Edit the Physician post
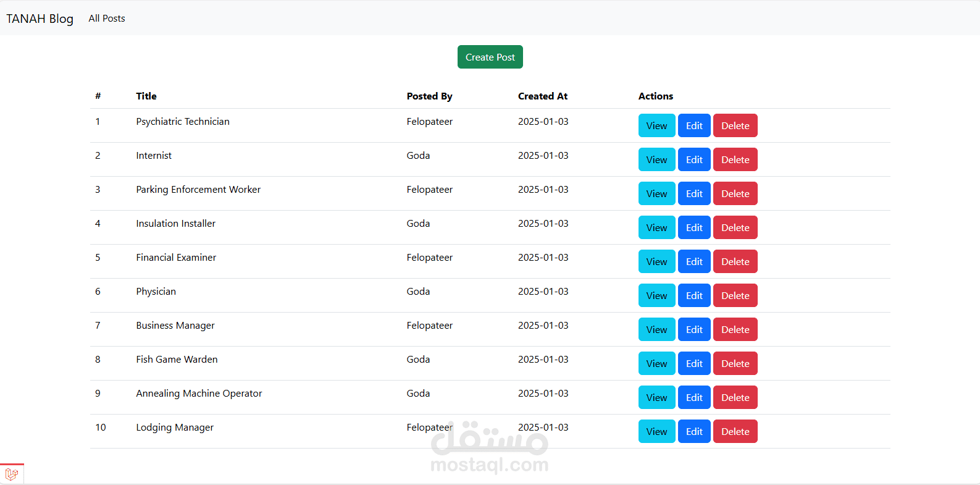Viewport: 980px width, 485px height. point(694,295)
